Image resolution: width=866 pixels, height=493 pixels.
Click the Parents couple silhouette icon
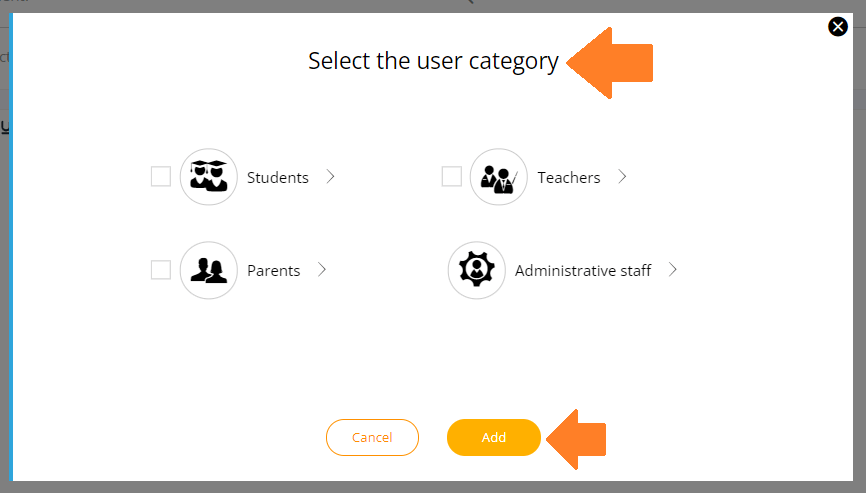(x=209, y=270)
